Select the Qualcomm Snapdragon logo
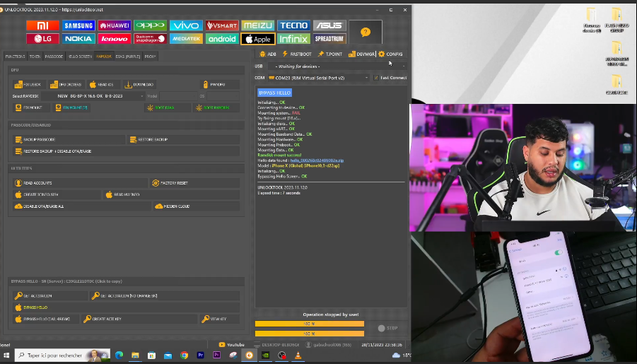The height and width of the screenshot is (364, 637). point(151,39)
